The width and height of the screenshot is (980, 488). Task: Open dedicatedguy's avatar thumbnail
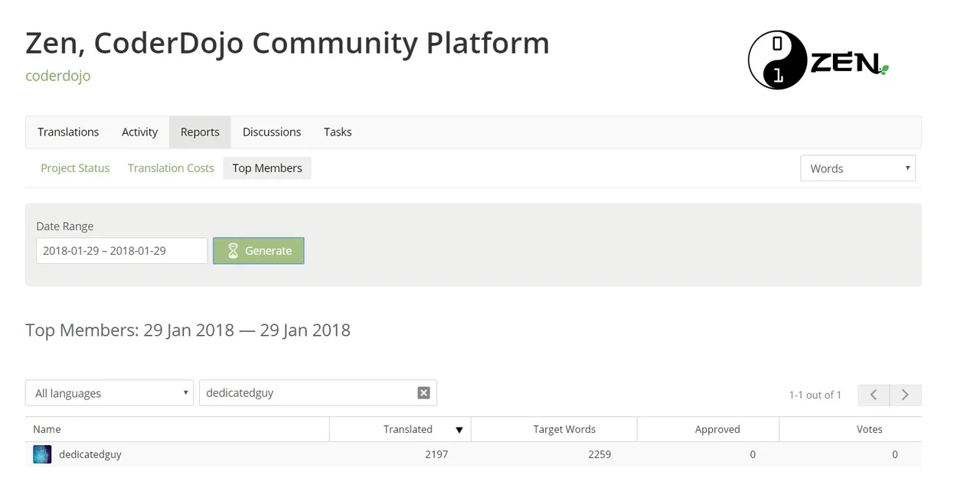tap(42, 454)
